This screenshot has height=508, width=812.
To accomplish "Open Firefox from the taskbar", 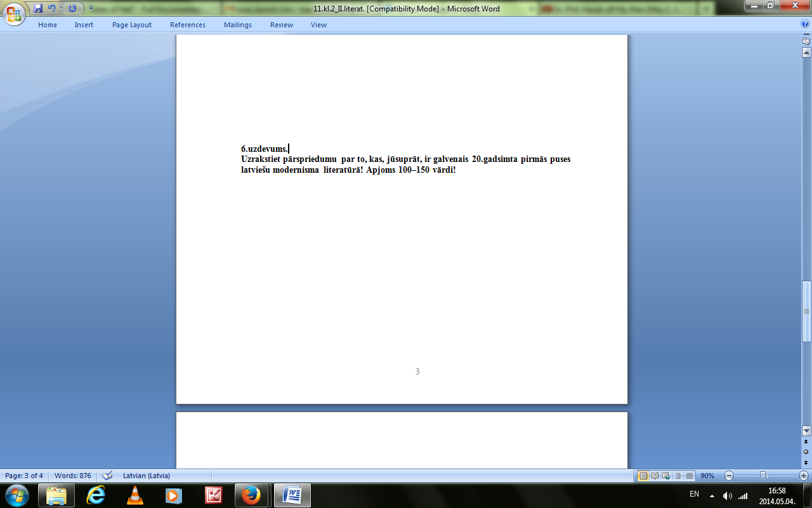I will click(252, 495).
